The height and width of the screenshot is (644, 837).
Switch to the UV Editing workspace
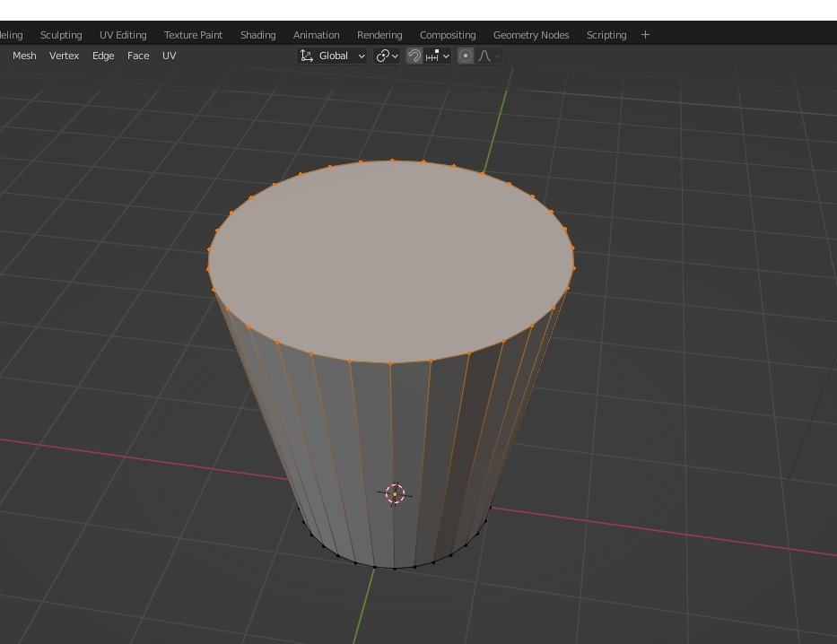click(123, 35)
